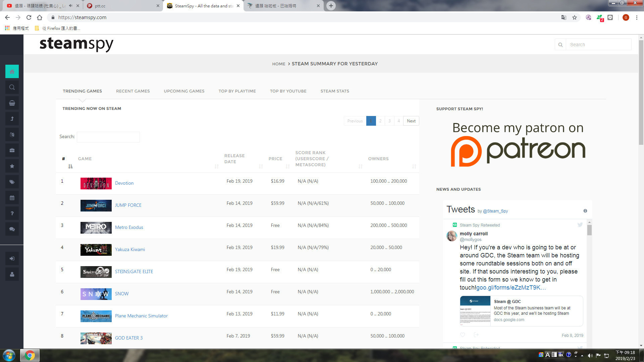Select the question mark help icon in sidebar
This screenshot has width=644, height=362.
(12, 213)
